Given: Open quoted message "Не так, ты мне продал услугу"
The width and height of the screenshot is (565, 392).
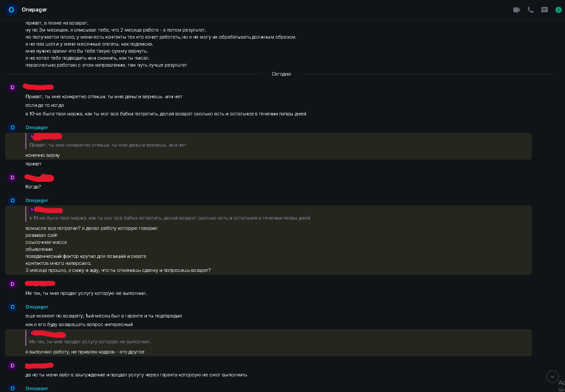Looking at the screenshot, I should [x=90, y=342].
